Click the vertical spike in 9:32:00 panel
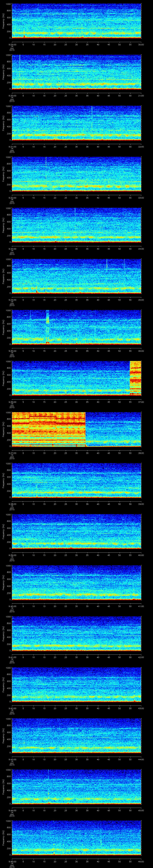This screenshot has height=868, width=153. [46, 168]
